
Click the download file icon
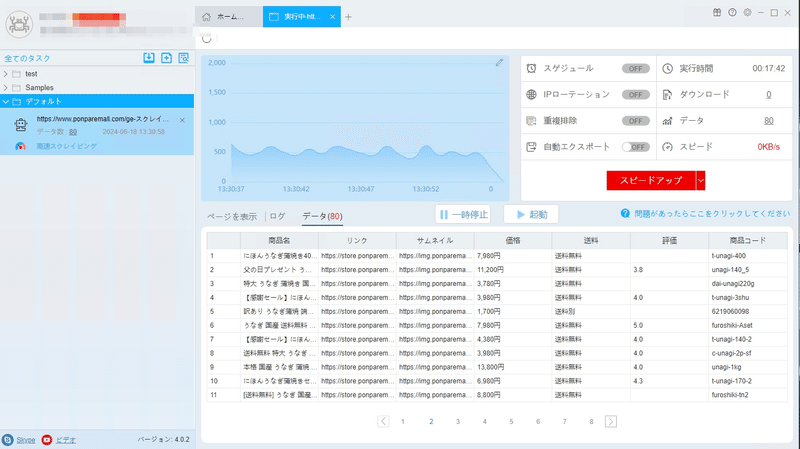pos(667,94)
